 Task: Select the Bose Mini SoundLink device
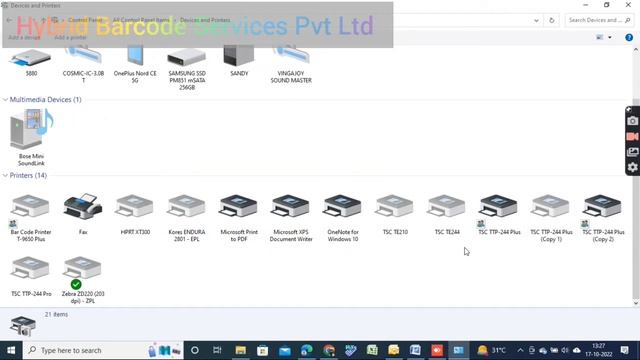tap(31, 138)
